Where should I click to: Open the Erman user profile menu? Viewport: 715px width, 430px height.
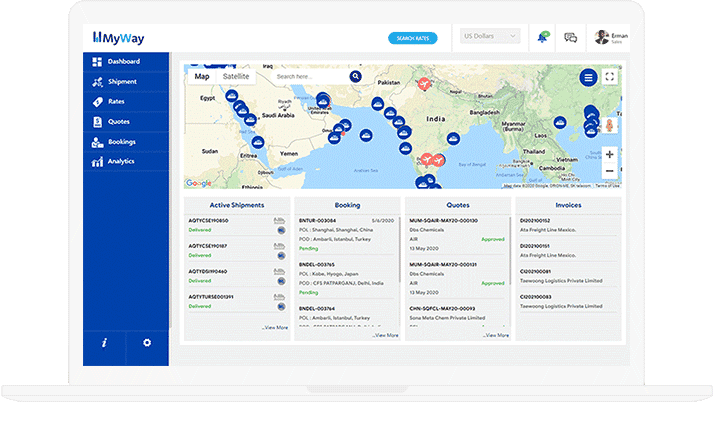pos(612,37)
